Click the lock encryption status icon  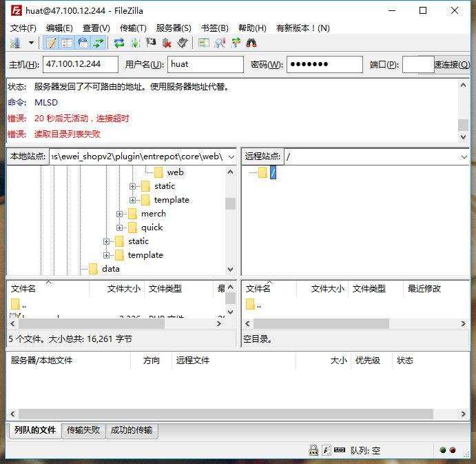coord(313,450)
